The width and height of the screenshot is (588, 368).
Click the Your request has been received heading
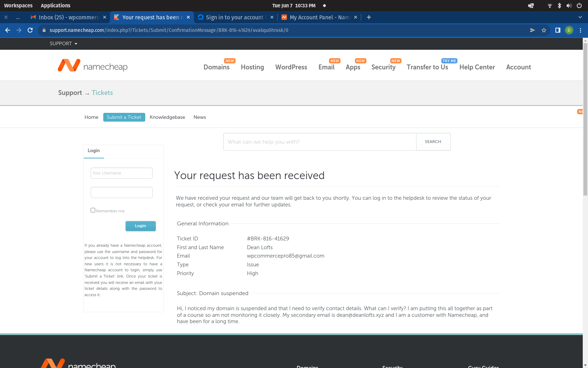[250, 175]
